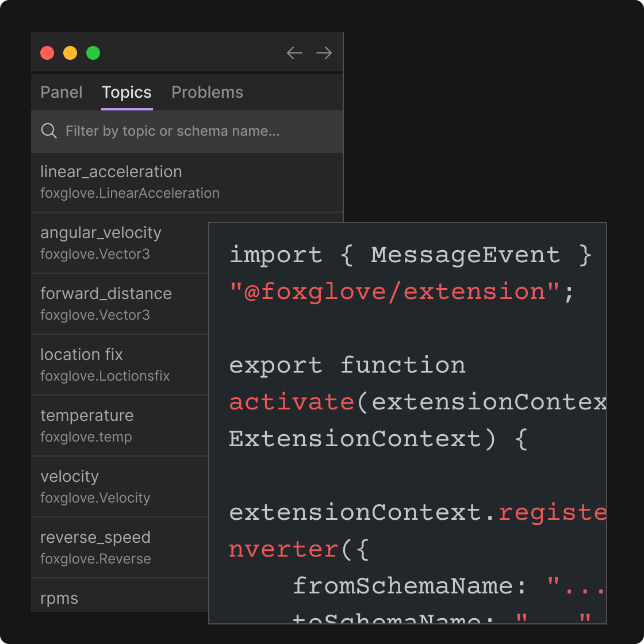Click the forward arrow icon

tap(324, 53)
